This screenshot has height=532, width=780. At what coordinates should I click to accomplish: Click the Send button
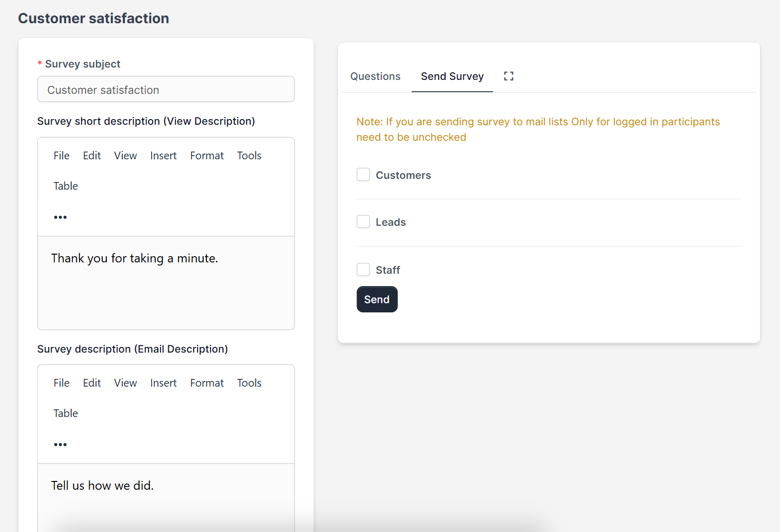click(x=377, y=300)
